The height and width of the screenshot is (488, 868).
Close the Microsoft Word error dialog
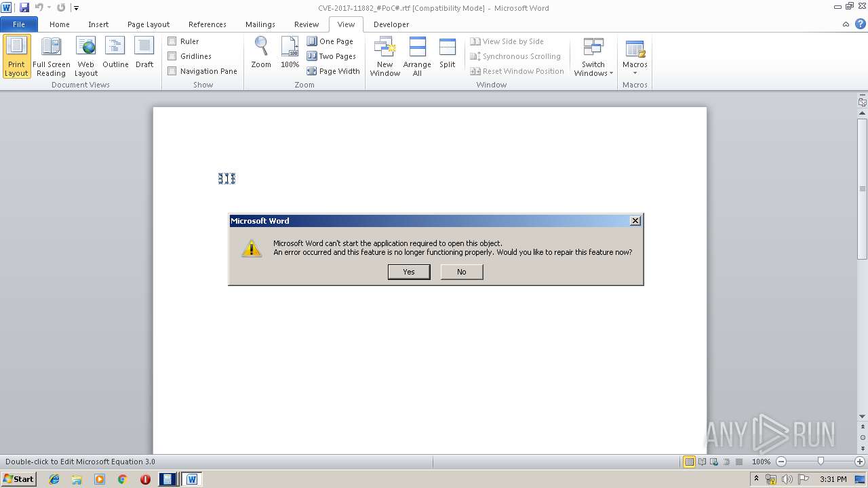[x=635, y=221]
